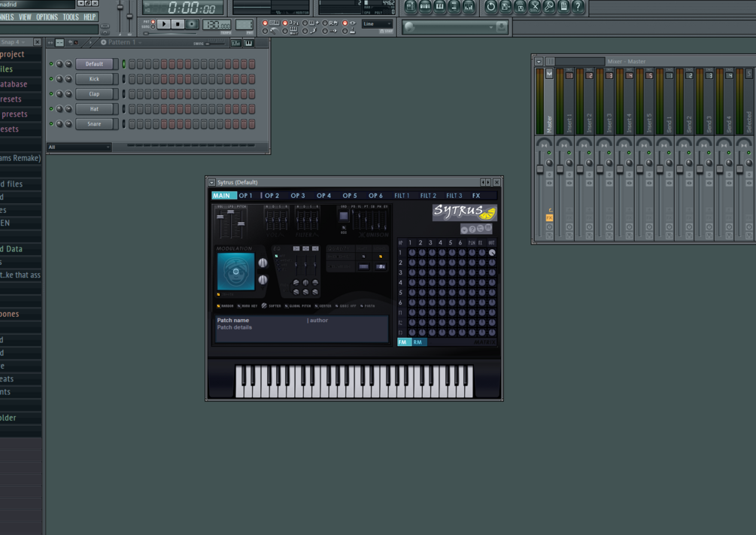Open the mixer view icon in toolbar

[x=468, y=7]
